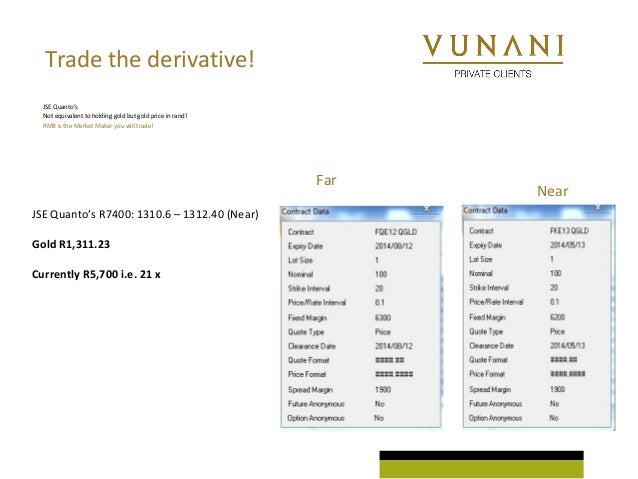The height and width of the screenshot is (479, 638).
Task: Select Far fixed margin value 6300
Action: pyautogui.click(x=382, y=317)
